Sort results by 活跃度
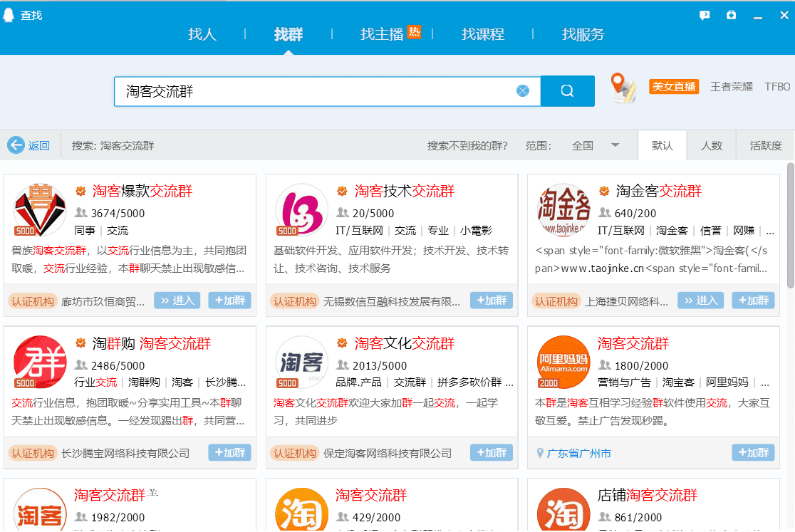Image resolution: width=795 pixels, height=532 pixels. click(x=766, y=145)
